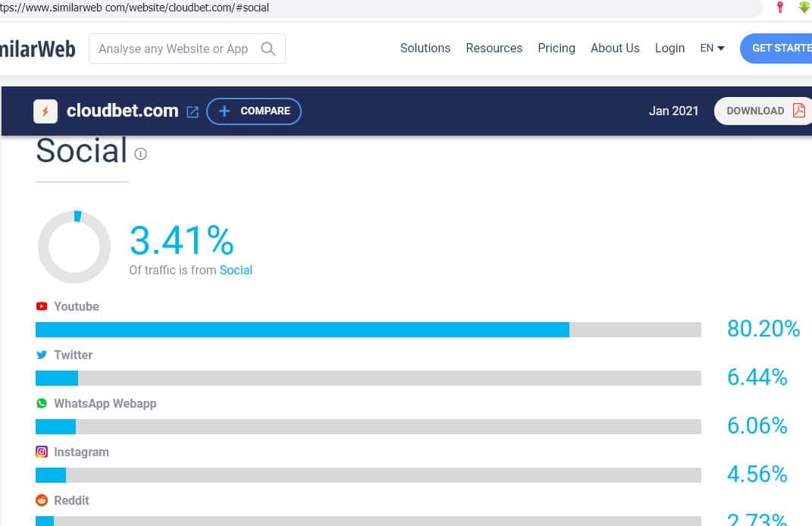
Task: Click the browser address bar URL
Action: [135, 8]
